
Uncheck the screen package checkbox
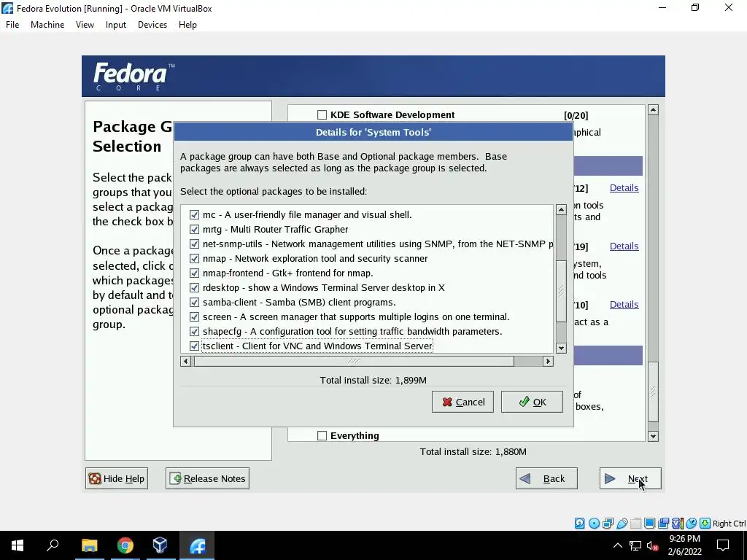pyautogui.click(x=194, y=316)
